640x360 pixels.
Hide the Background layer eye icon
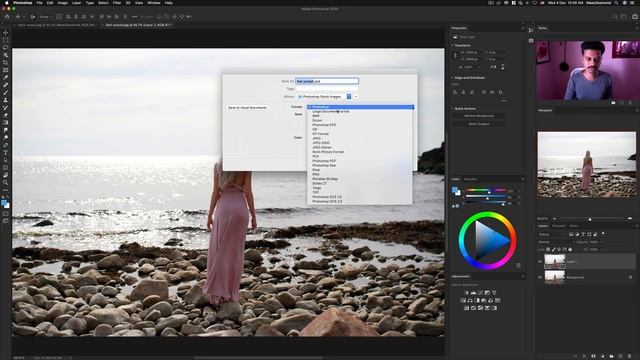(540, 278)
